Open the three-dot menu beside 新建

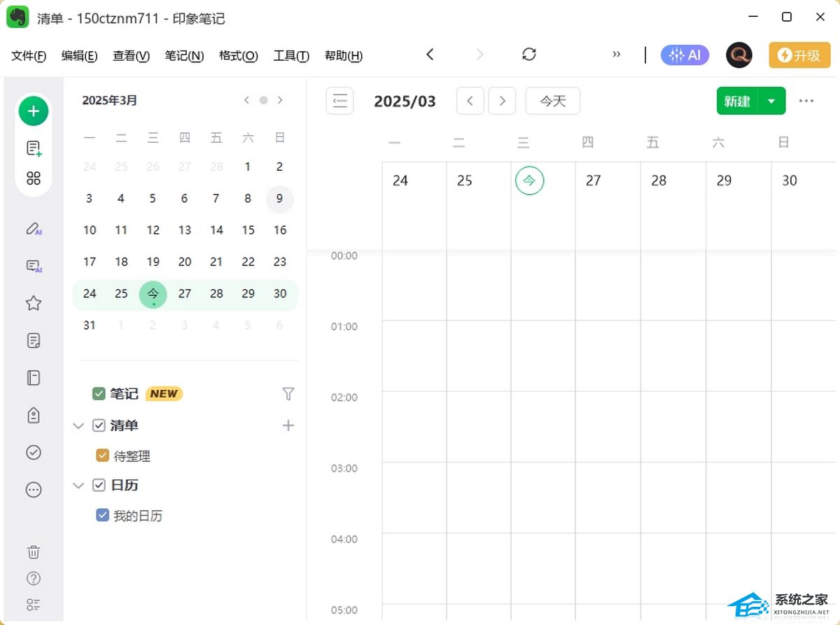pyautogui.click(x=806, y=101)
